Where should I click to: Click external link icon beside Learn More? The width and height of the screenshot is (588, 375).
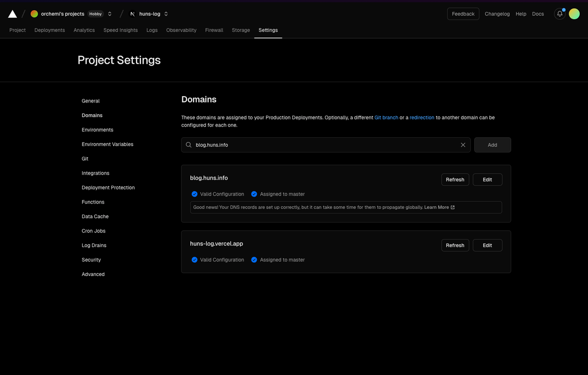[x=453, y=207]
